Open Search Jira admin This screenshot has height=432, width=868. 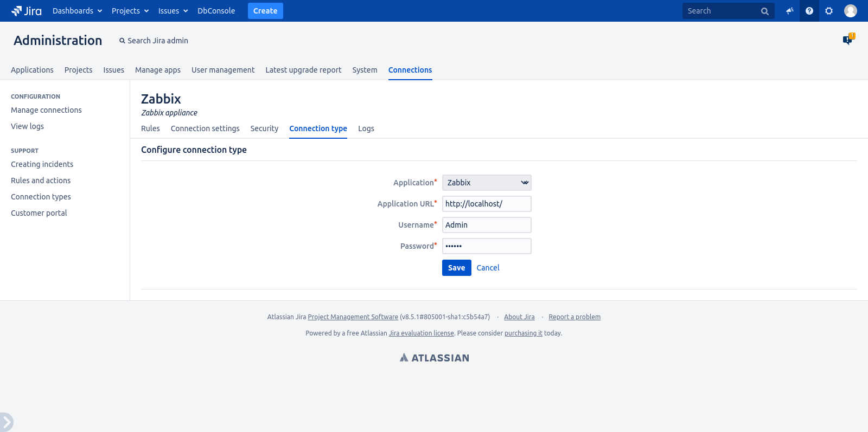pos(154,41)
